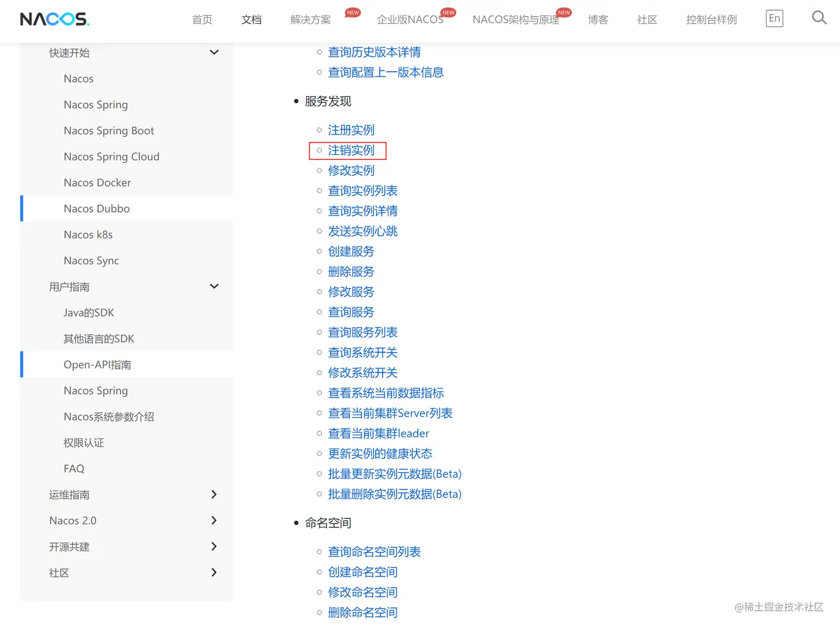
Task: Open the 查询实例详情 link
Action: 363,211
